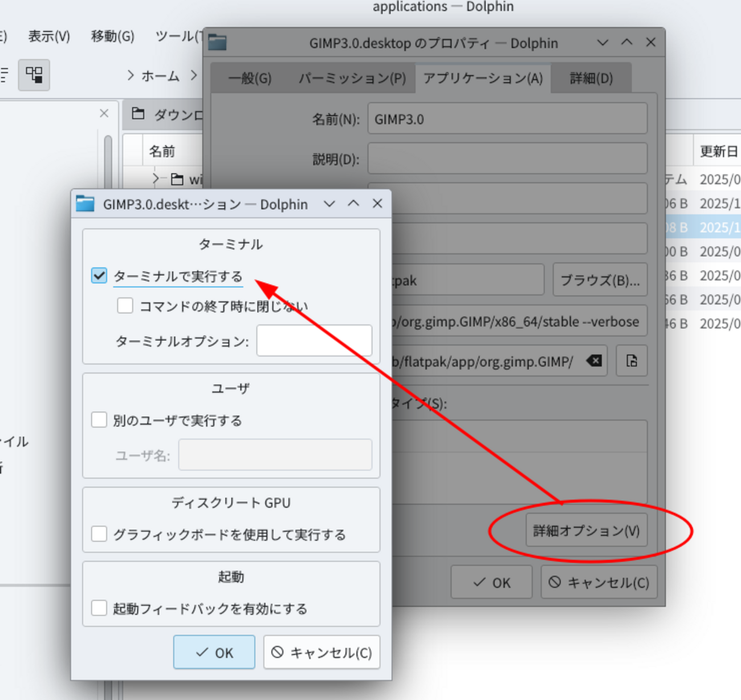The width and height of the screenshot is (741, 700).
Task: Select the アプリケーション(A) tab
Action: pos(483,78)
